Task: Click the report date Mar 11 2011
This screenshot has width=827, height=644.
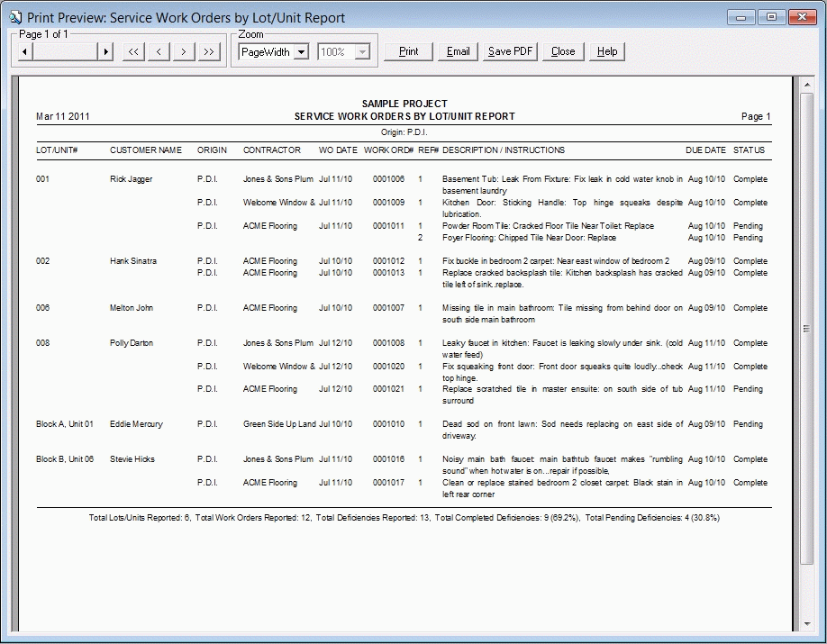Action: (x=63, y=116)
